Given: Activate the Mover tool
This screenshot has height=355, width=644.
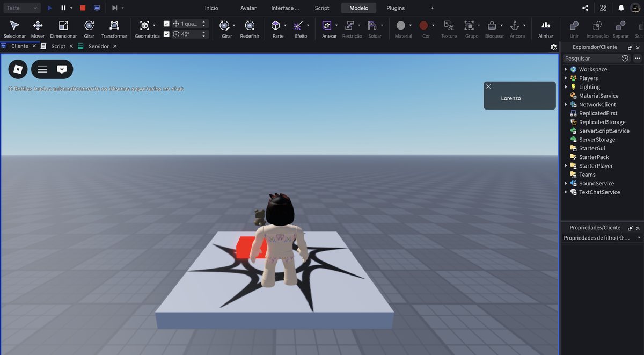Looking at the screenshot, I should [38, 29].
